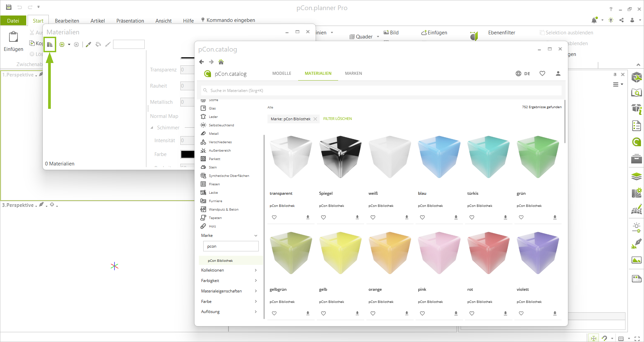Click the large Einfügen clipboard button

pos(13,42)
